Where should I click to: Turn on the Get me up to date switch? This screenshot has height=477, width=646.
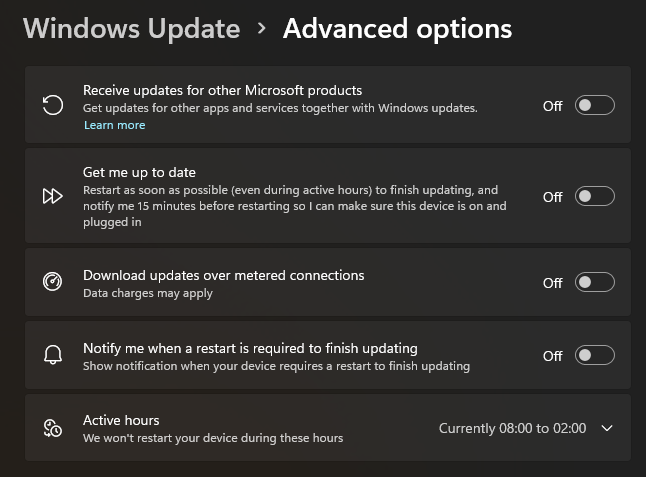[595, 196]
